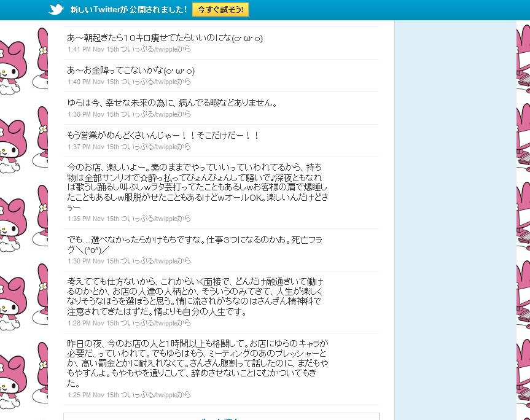Open the 1:30 PM Nov 15th tweet timestamp
The width and height of the screenshot is (530, 420).
click(x=93, y=261)
